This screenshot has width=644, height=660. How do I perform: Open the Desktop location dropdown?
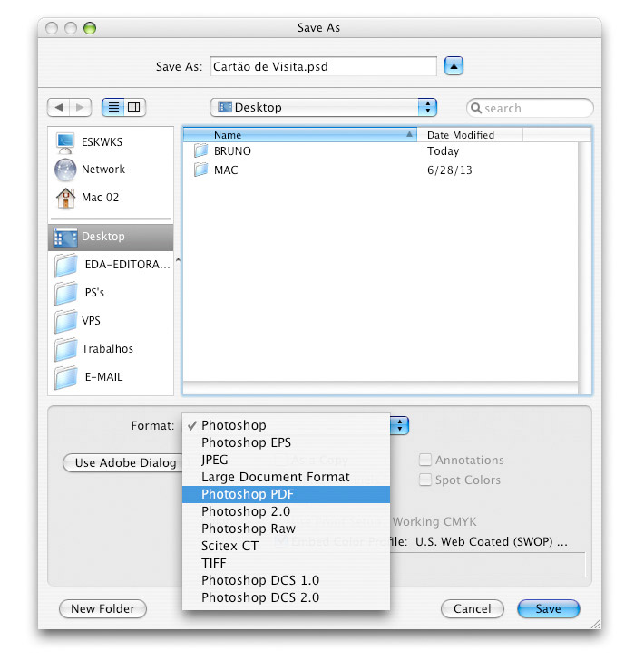(x=324, y=107)
